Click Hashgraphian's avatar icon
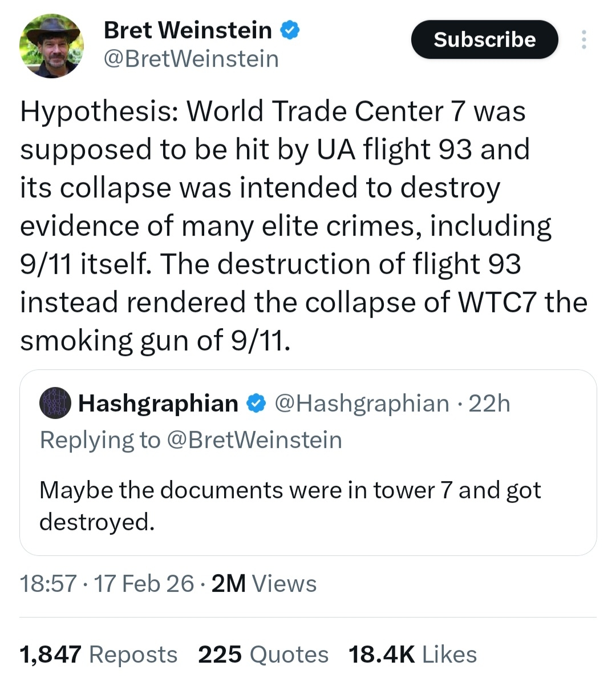 55,403
